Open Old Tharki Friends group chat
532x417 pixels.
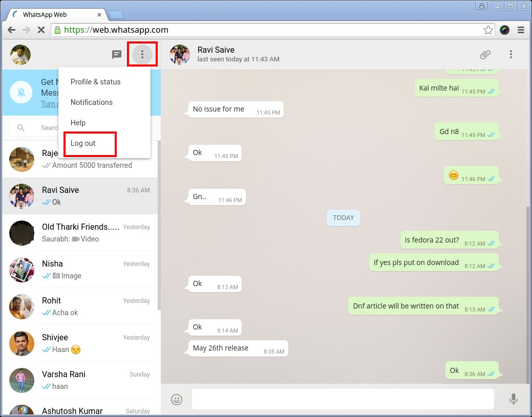point(80,233)
